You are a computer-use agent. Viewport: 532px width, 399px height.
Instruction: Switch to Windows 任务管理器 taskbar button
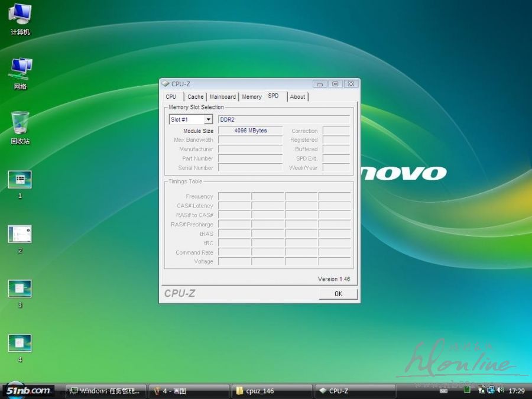click(105, 391)
